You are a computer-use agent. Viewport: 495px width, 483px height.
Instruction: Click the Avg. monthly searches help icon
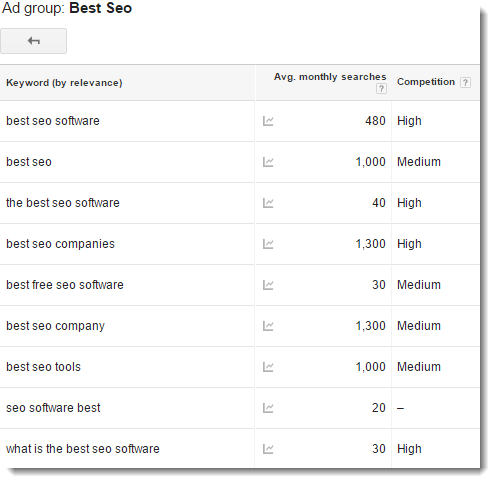[381, 89]
